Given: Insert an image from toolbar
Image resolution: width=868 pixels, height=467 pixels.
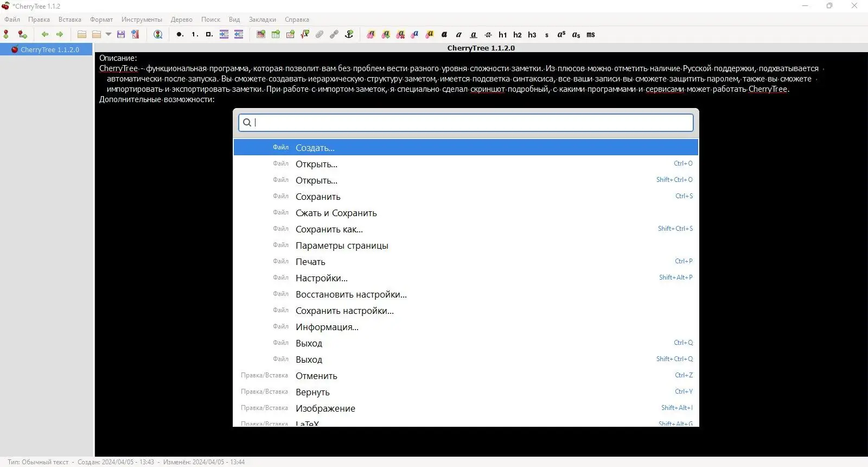Looking at the screenshot, I should [x=261, y=34].
